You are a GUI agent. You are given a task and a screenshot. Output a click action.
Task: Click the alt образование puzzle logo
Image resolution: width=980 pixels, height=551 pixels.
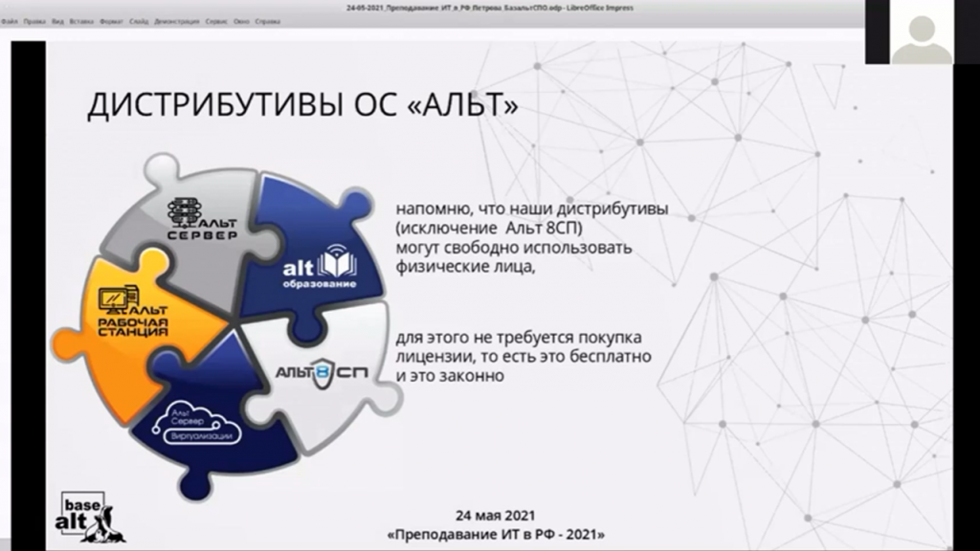[320, 268]
